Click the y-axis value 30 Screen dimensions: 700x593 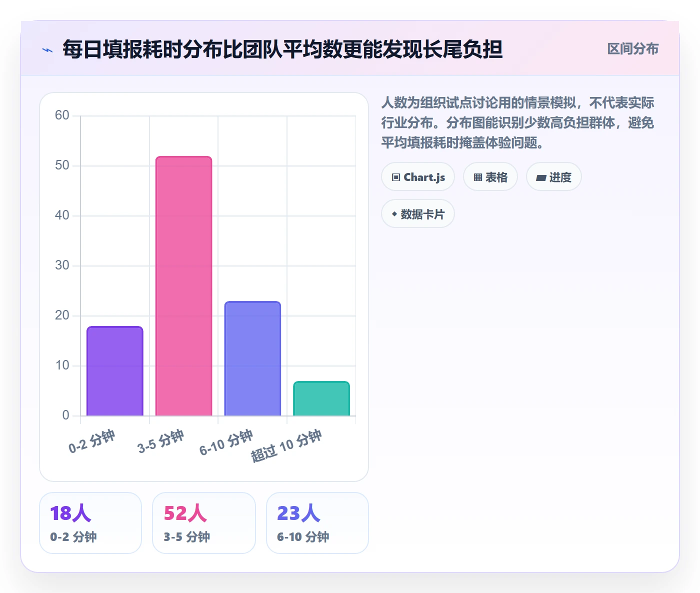coord(62,265)
